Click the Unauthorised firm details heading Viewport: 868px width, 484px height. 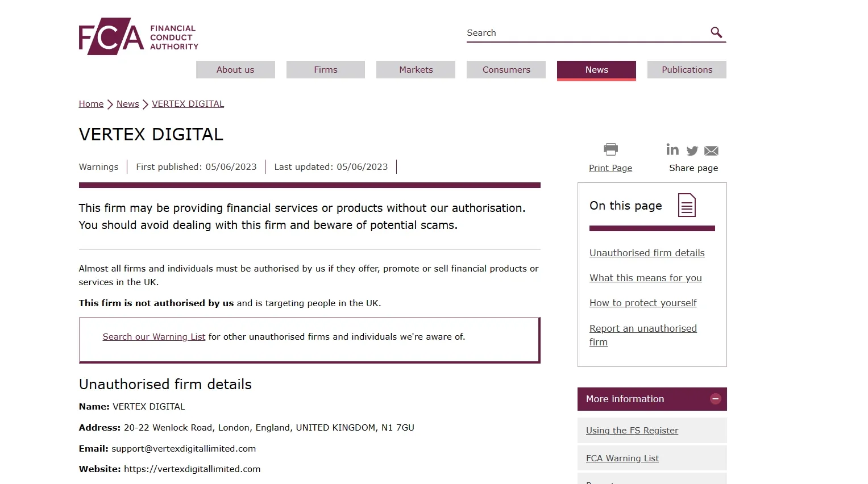[165, 385]
